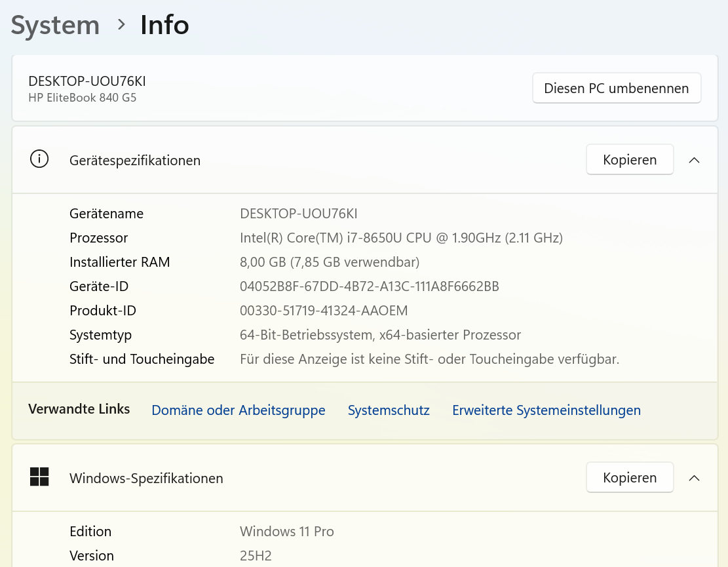
Task: Open the Systemschutz link
Action: [389, 410]
